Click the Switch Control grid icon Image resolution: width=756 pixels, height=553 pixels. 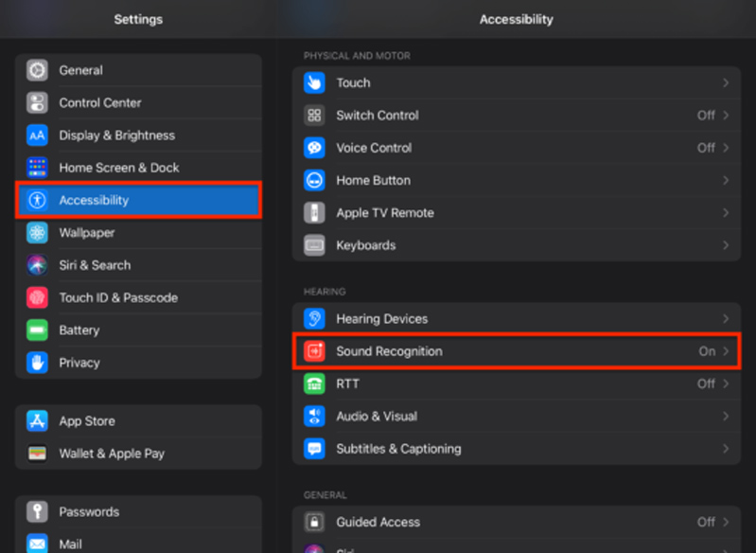[314, 116]
